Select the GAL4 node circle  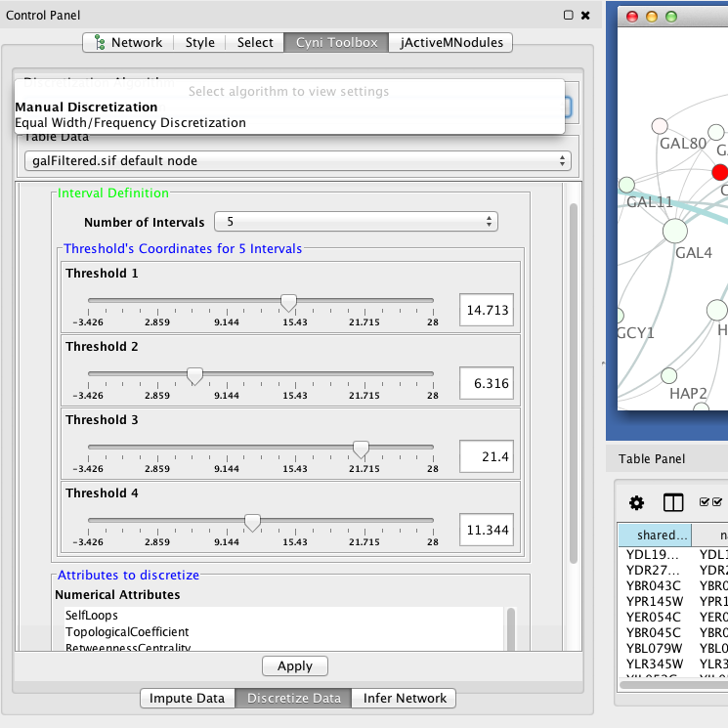(x=674, y=231)
